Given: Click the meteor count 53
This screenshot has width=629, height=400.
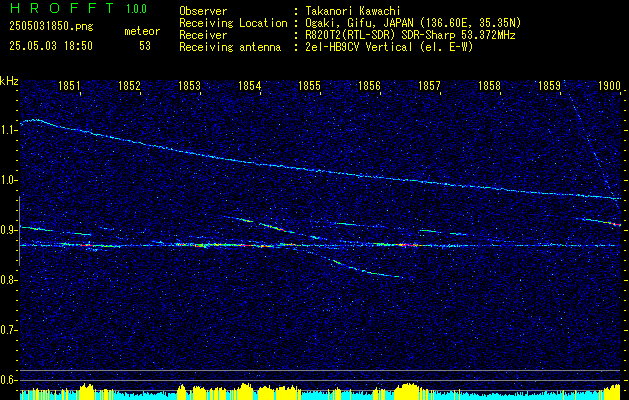Looking at the screenshot, I should (145, 46).
